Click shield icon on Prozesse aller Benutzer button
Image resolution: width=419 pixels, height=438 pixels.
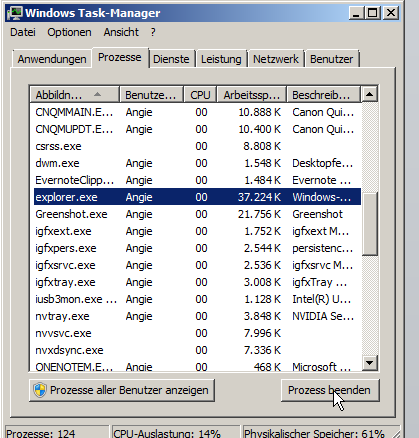[x=40, y=390]
